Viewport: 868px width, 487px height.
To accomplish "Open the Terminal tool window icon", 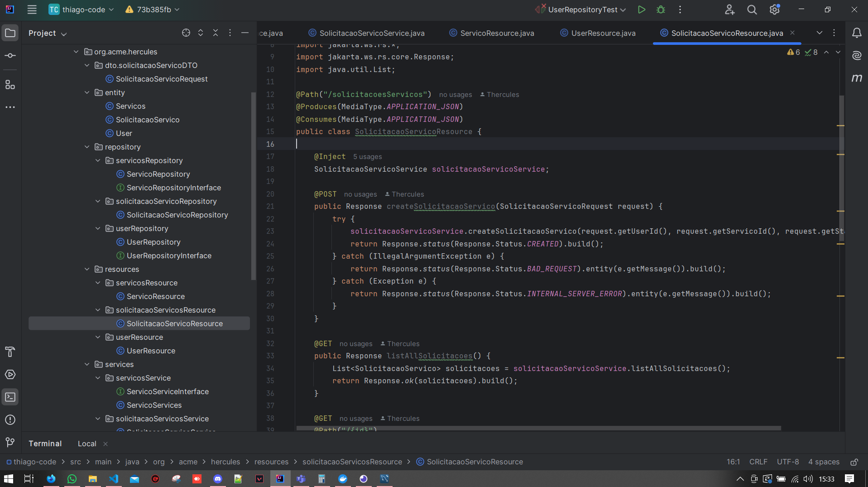I will coord(10,397).
